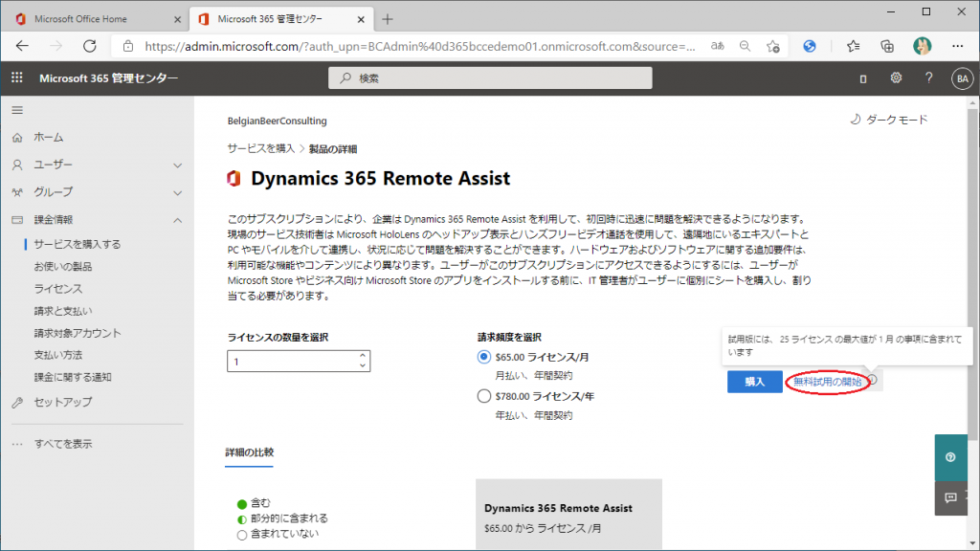The width and height of the screenshot is (980, 551).
Task: Open 支払い方法 in sidebar
Action: coord(58,356)
